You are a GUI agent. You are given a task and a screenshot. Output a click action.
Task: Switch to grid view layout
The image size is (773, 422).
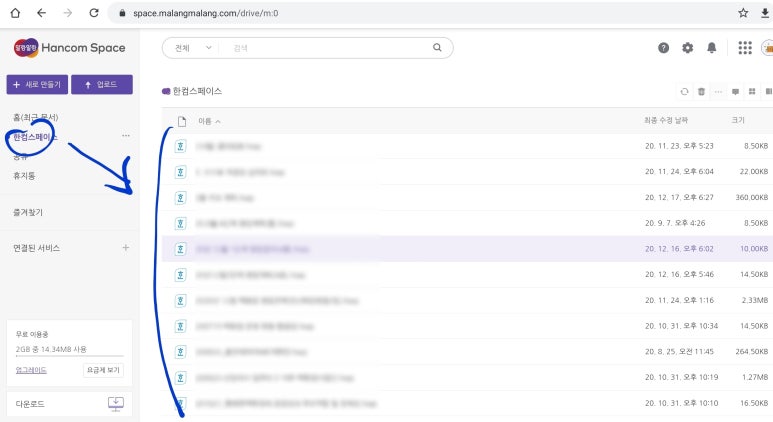point(752,91)
